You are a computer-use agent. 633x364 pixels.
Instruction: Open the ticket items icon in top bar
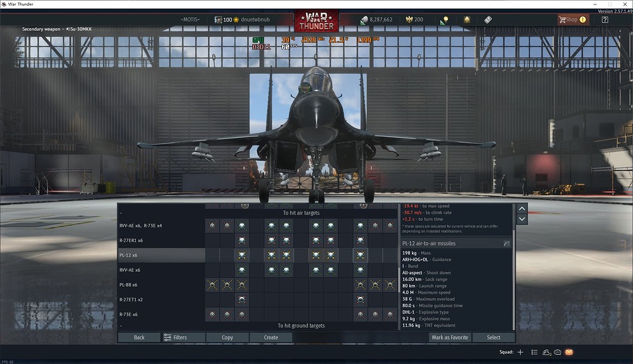click(x=488, y=20)
